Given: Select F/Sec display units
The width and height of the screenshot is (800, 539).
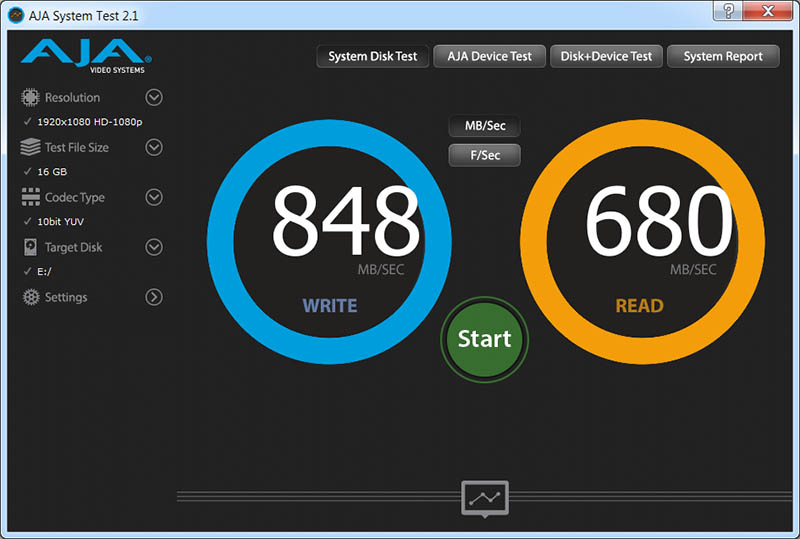Looking at the screenshot, I should [x=485, y=155].
